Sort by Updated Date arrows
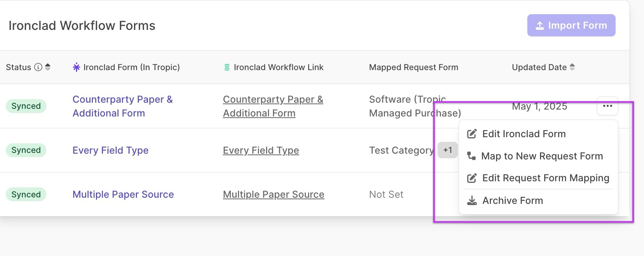 click(572, 67)
